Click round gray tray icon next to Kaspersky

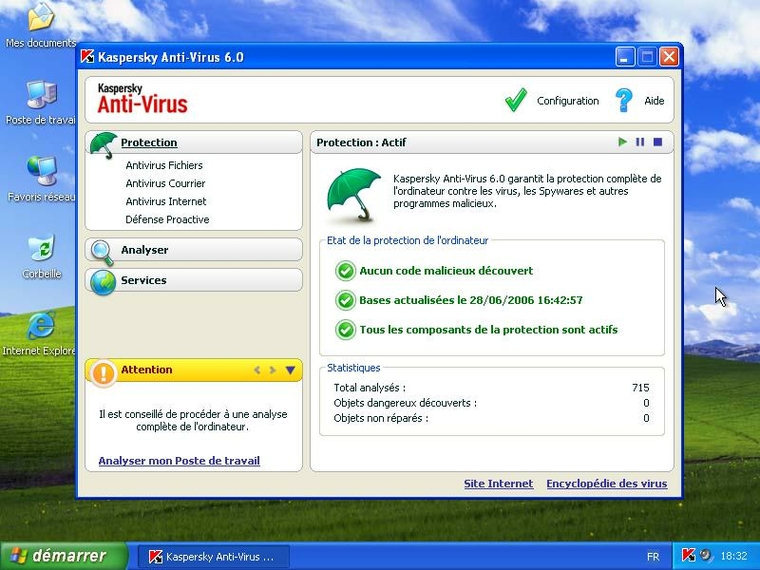(x=707, y=554)
